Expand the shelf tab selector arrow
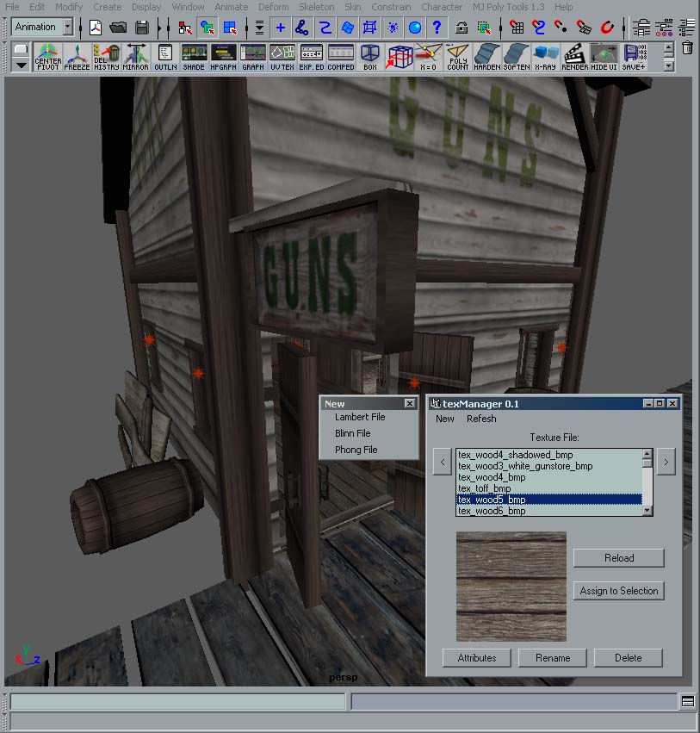Image resolution: width=700 pixels, height=733 pixels. (21, 65)
